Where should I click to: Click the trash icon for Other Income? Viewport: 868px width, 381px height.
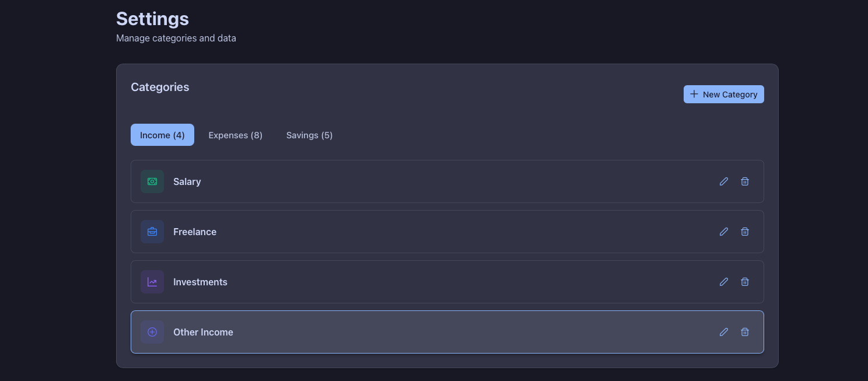pos(745,332)
